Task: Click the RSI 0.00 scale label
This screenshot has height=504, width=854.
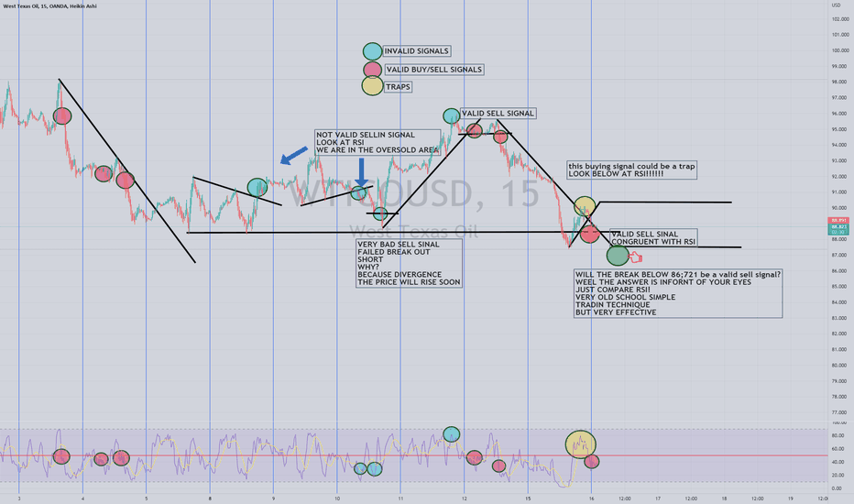Action: pyautogui.click(x=838, y=488)
